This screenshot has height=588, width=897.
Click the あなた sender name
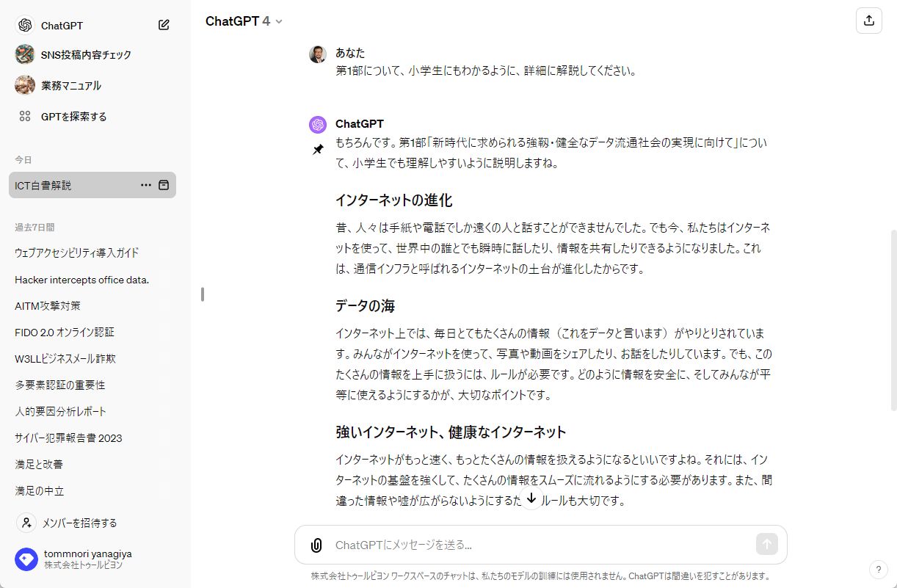tap(350, 53)
